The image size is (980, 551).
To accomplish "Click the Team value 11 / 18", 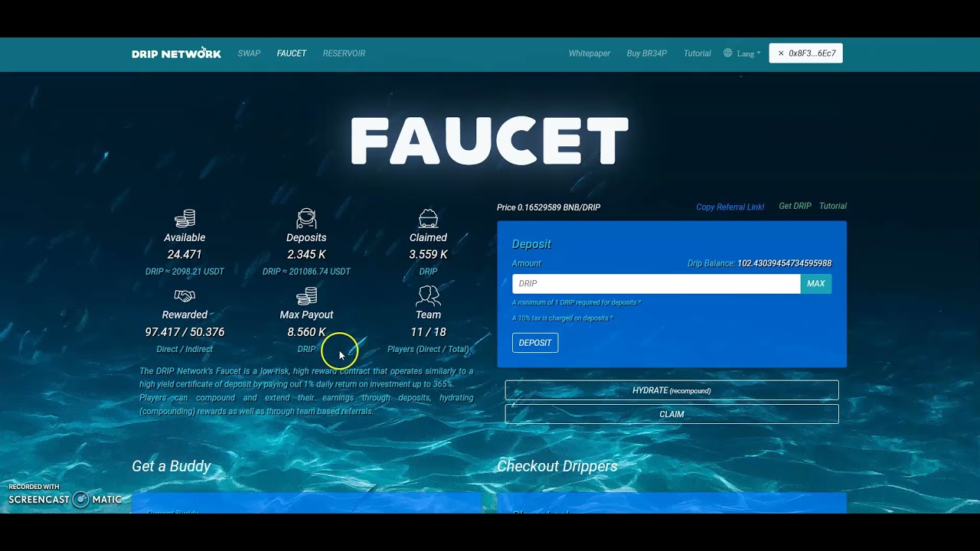I will (428, 332).
